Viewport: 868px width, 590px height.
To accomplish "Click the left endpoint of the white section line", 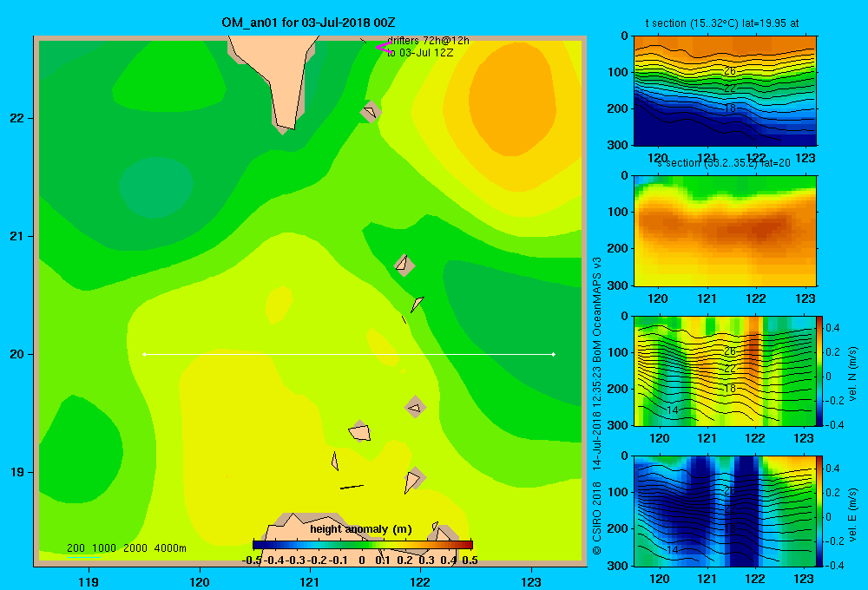I will pyautogui.click(x=144, y=354).
